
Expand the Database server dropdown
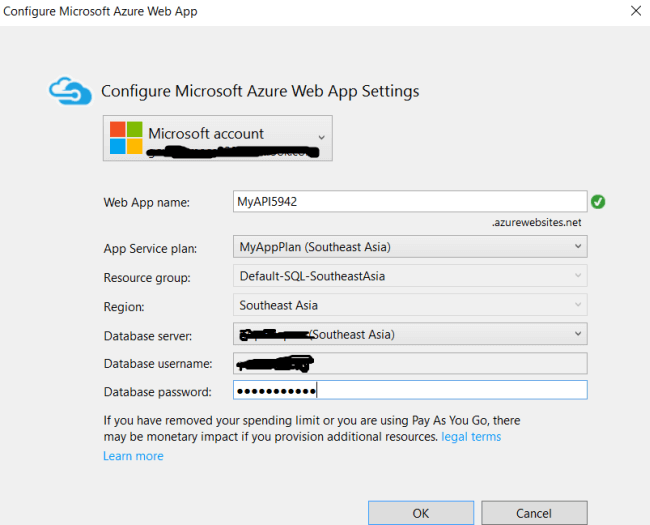coord(578,334)
